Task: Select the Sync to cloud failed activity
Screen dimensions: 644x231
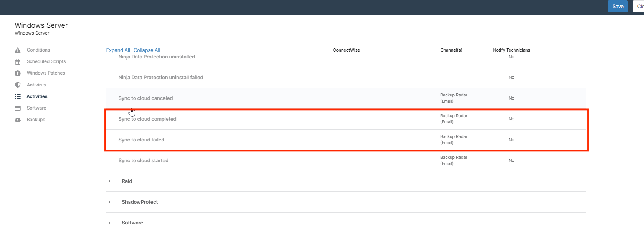Action: pyautogui.click(x=141, y=140)
